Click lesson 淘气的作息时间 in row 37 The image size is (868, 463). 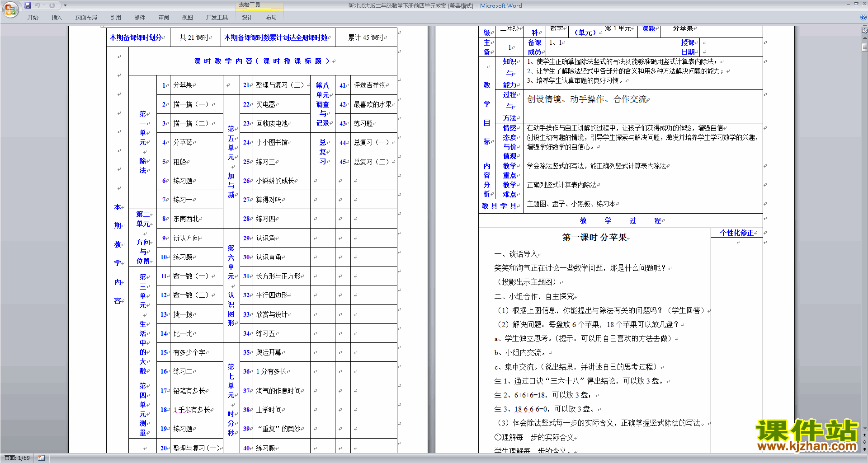tap(278, 391)
